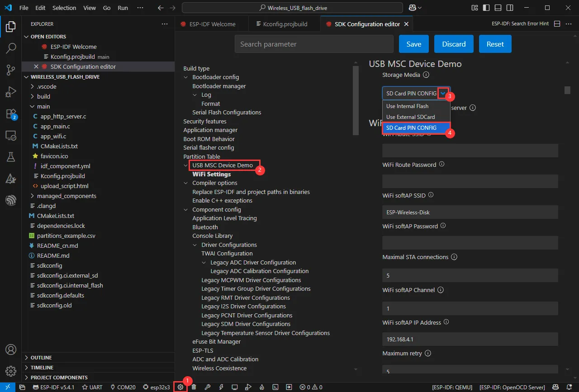Click the Save button
Image resolution: width=579 pixels, height=392 pixels.
coord(414,44)
